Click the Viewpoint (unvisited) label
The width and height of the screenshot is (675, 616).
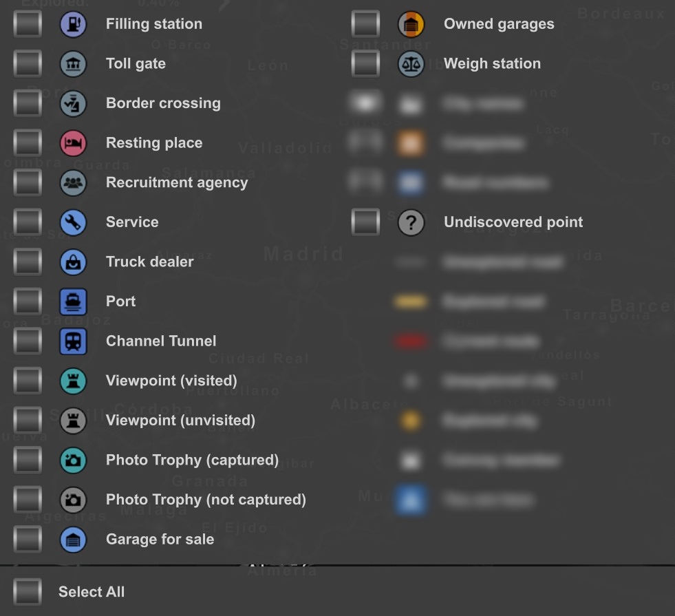(x=180, y=421)
